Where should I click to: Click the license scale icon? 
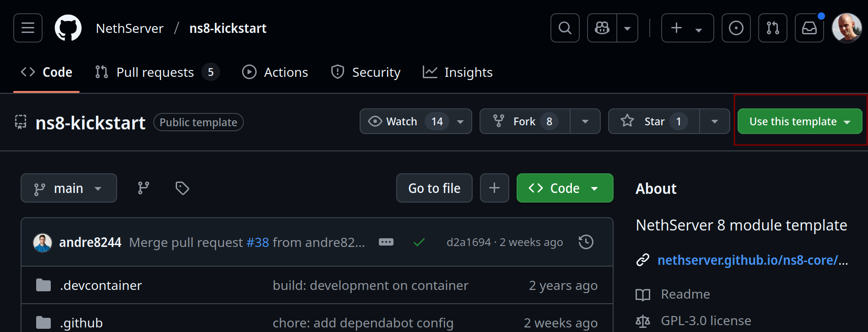(x=643, y=321)
